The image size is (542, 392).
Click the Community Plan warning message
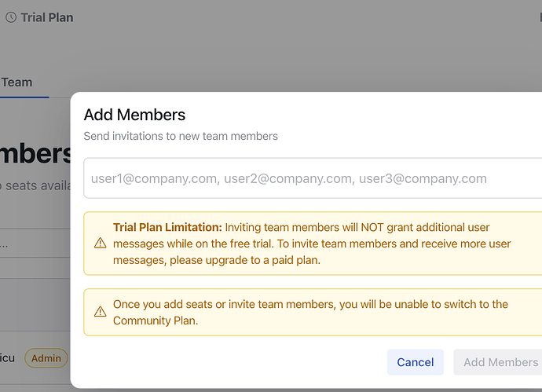310,312
